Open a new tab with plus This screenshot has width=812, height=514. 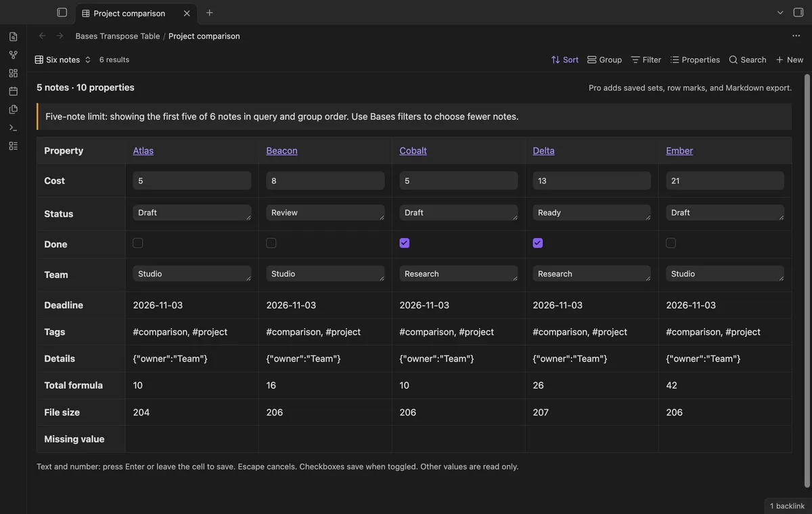[210, 13]
